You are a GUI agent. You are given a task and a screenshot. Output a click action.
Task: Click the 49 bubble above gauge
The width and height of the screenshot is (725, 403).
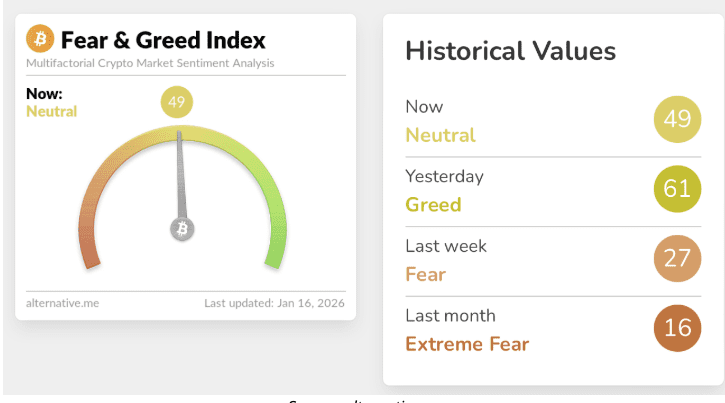coord(176,101)
